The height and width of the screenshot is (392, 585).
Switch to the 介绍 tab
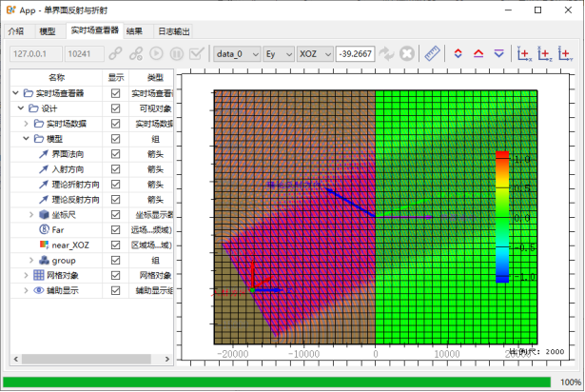point(16,31)
